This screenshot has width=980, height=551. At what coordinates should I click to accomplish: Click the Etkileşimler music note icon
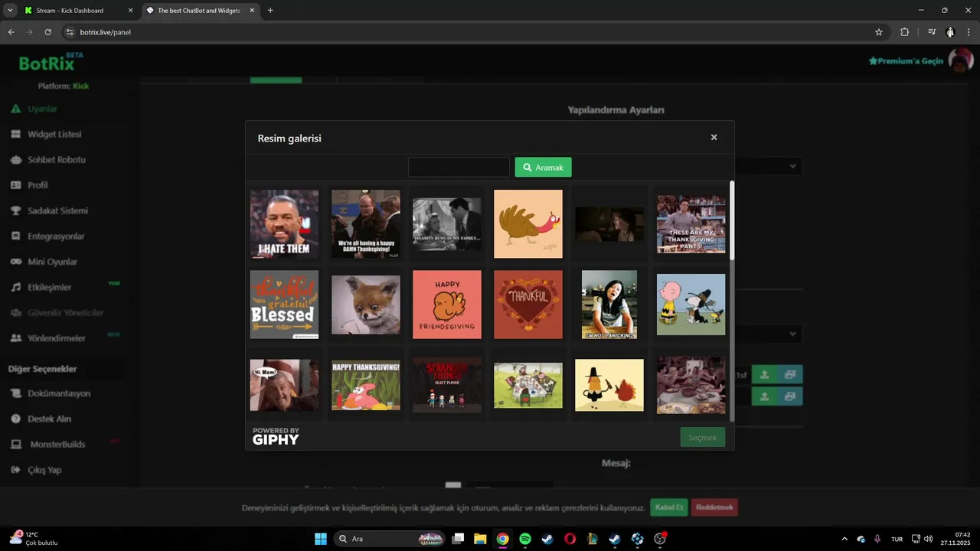tap(15, 287)
